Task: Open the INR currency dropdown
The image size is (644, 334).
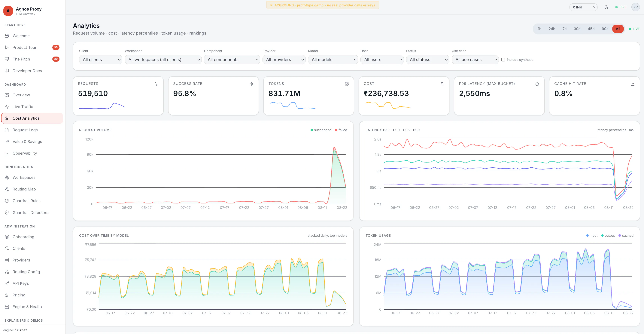Action: 583,7
